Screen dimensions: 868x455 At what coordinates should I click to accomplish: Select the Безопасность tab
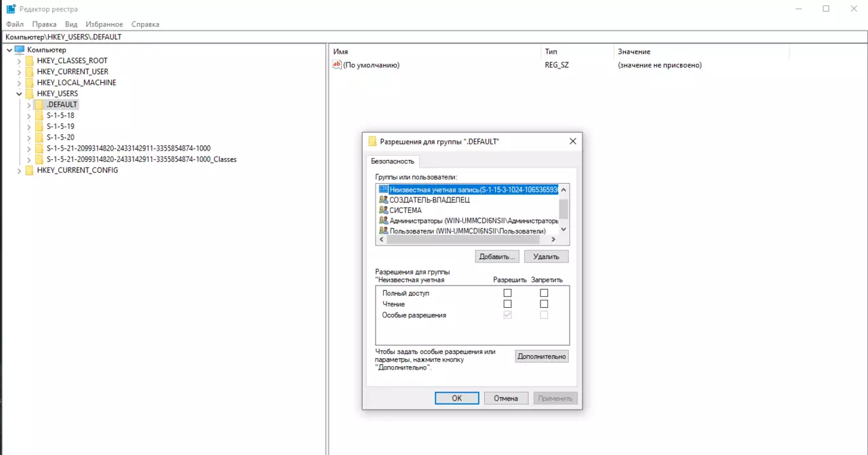(393, 161)
